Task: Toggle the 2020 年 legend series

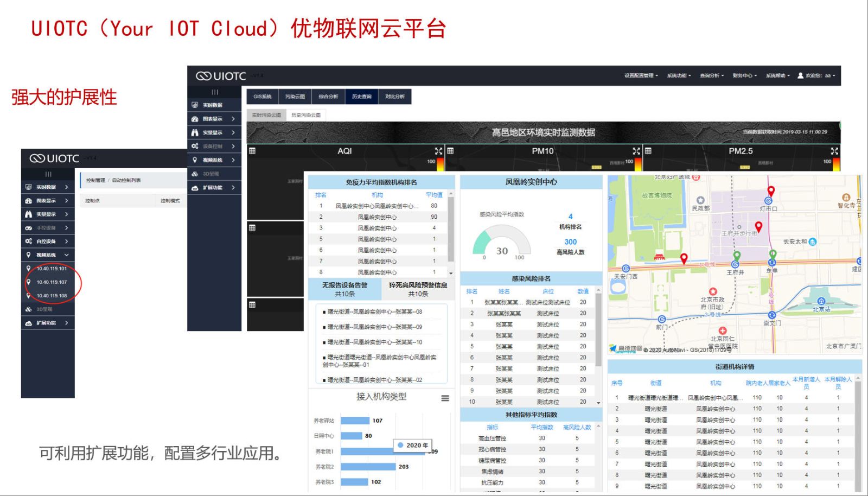Action: tap(412, 445)
